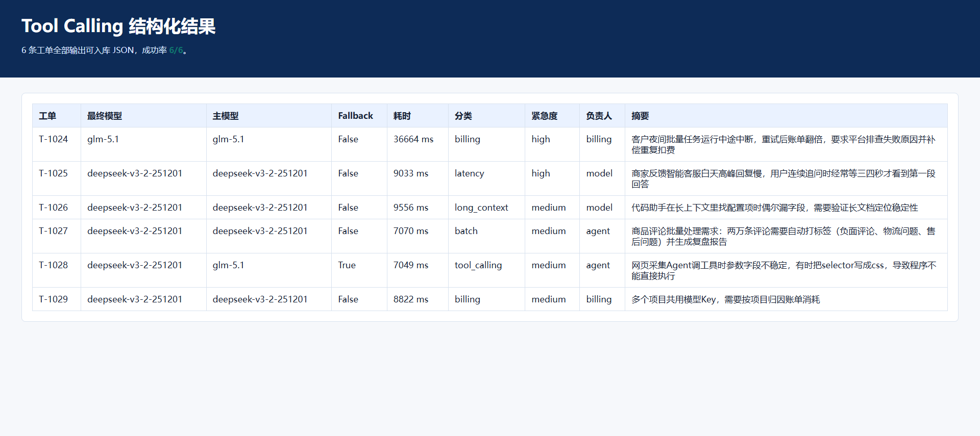Click urgency 'high' in row T-1025
The width and height of the screenshot is (980, 436).
(541, 173)
